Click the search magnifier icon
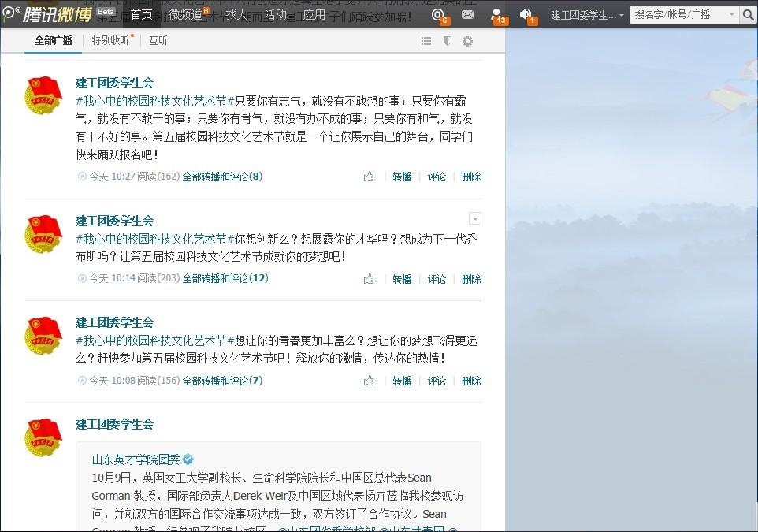758x532 pixels. tap(747, 14)
